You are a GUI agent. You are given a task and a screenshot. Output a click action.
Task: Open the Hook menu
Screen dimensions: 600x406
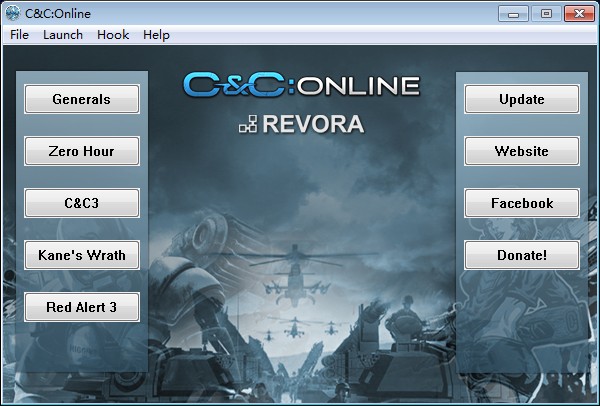pyautogui.click(x=113, y=35)
